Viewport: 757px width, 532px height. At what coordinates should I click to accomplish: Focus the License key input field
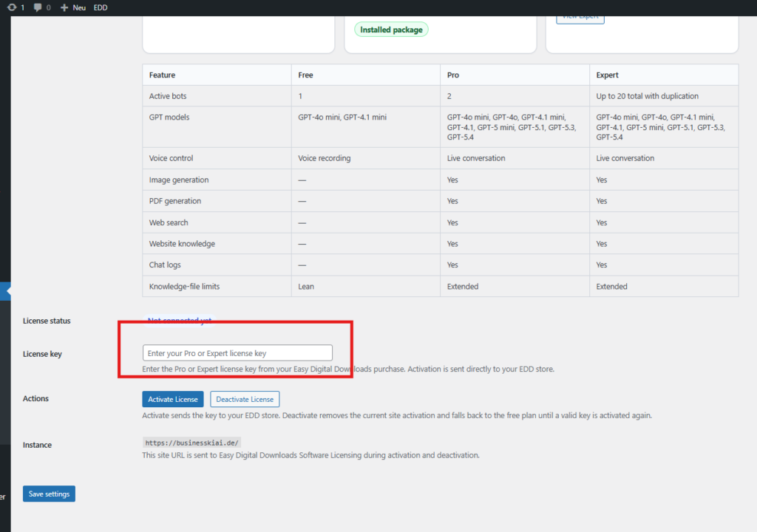click(237, 353)
